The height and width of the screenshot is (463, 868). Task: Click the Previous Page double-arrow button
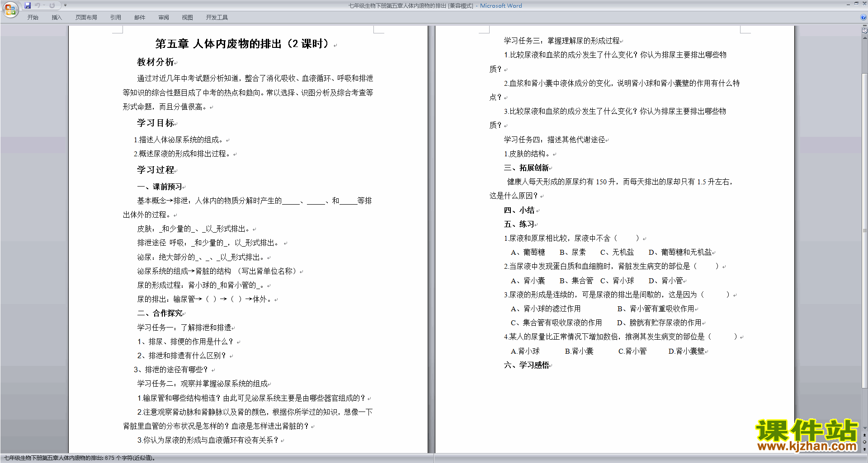pos(865,435)
